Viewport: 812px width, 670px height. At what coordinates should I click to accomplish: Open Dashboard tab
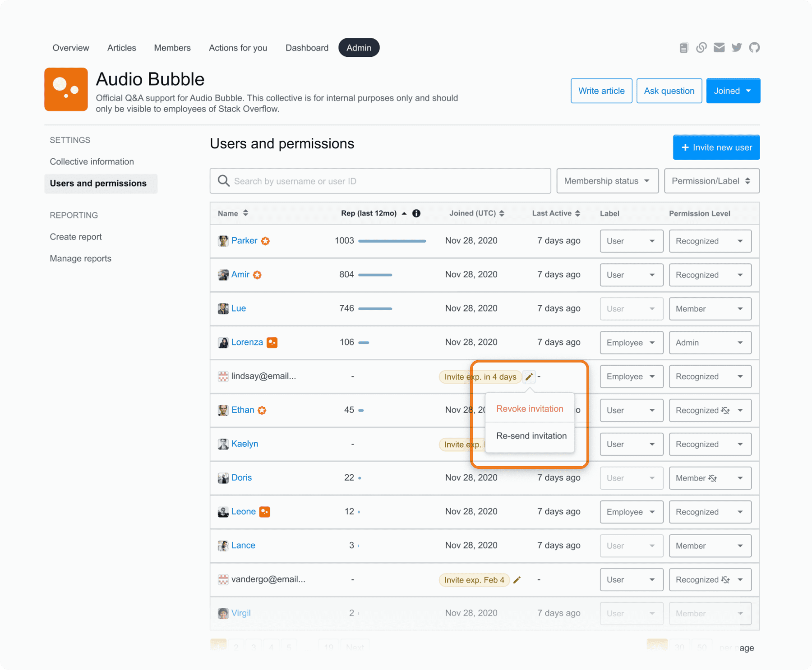(307, 48)
